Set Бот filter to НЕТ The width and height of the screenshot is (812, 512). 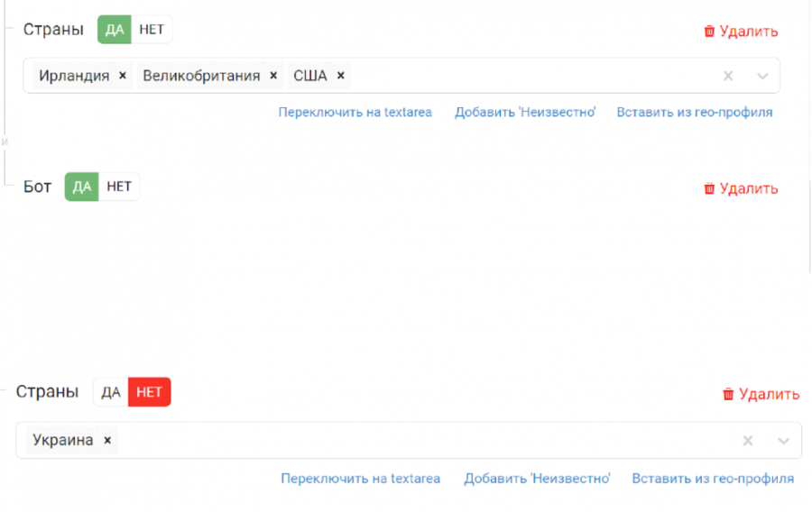coord(119,187)
